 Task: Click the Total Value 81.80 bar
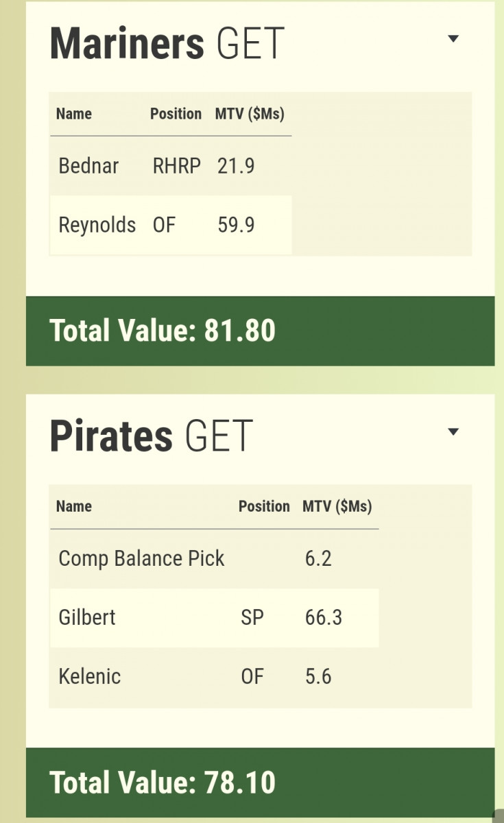pyautogui.click(x=260, y=331)
